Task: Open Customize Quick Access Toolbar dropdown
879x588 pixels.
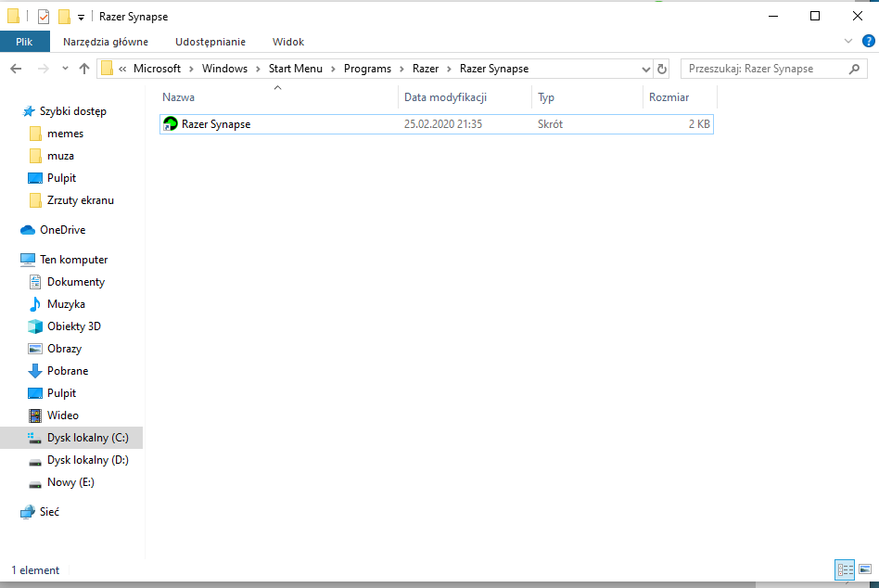Action: (82, 18)
